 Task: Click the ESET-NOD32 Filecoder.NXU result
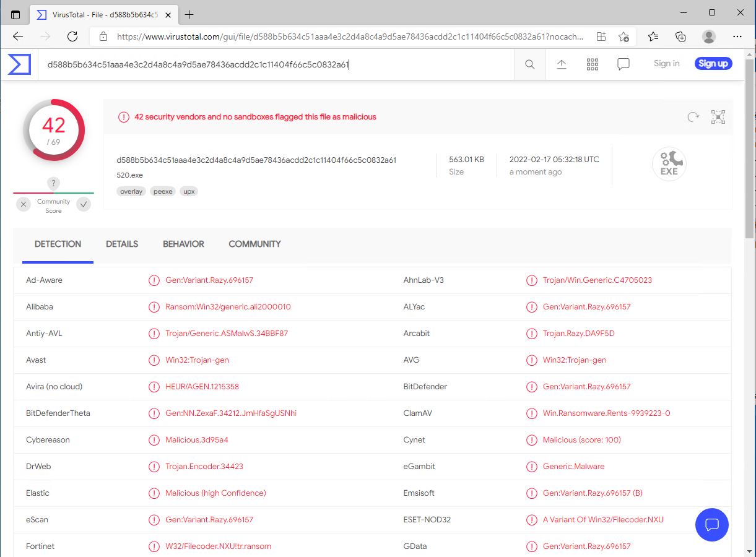tap(603, 520)
